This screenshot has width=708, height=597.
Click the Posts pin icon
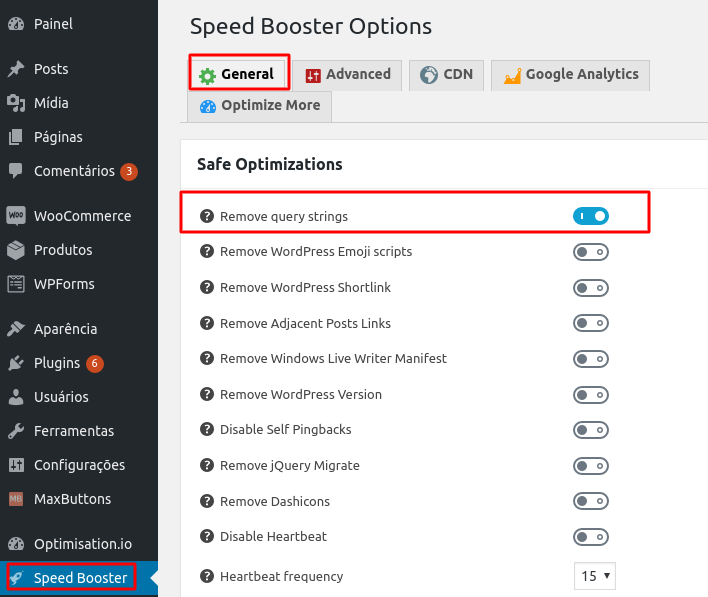click(16, 69)
